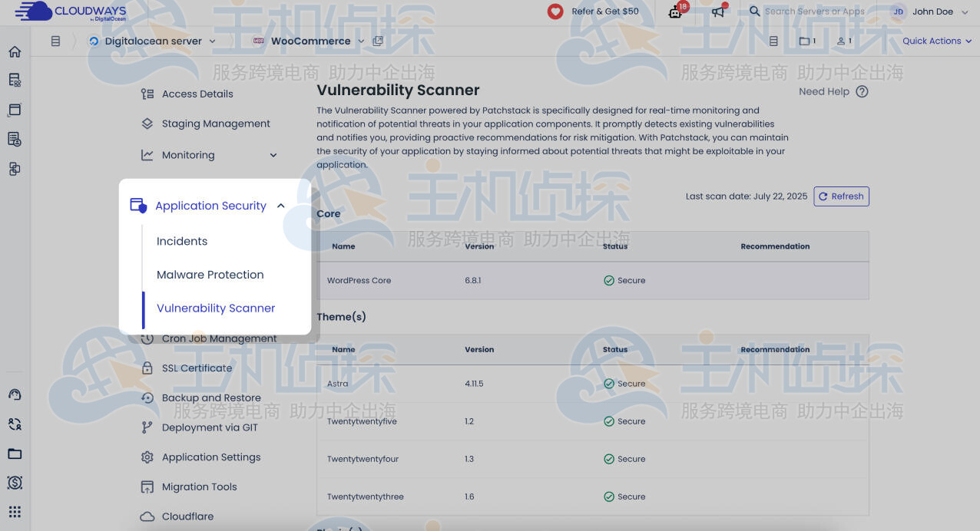Click the Refresh scan button
980x531 pixels.
[841, 196]
